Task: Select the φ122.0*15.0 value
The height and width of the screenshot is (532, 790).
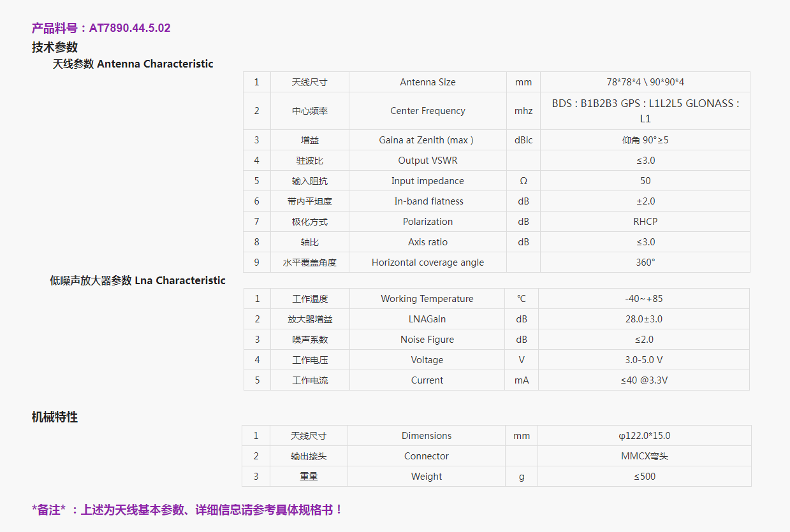Action: 645,436
